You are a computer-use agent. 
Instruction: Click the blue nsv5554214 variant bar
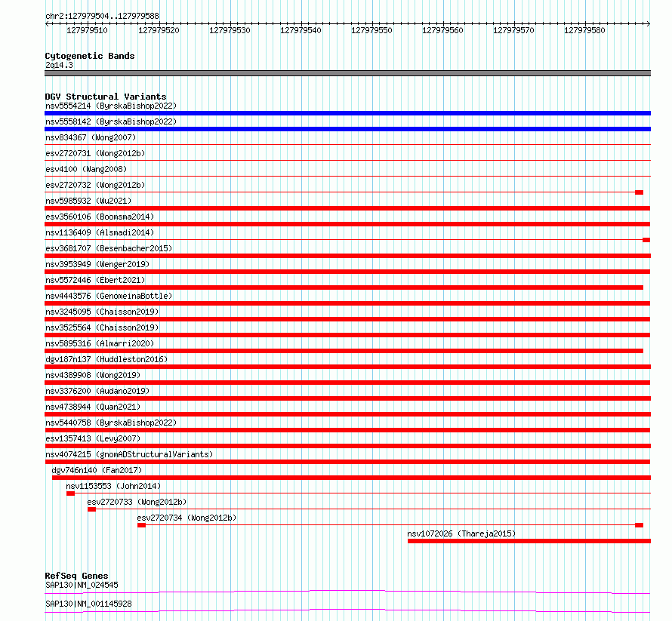coord(347,113)
